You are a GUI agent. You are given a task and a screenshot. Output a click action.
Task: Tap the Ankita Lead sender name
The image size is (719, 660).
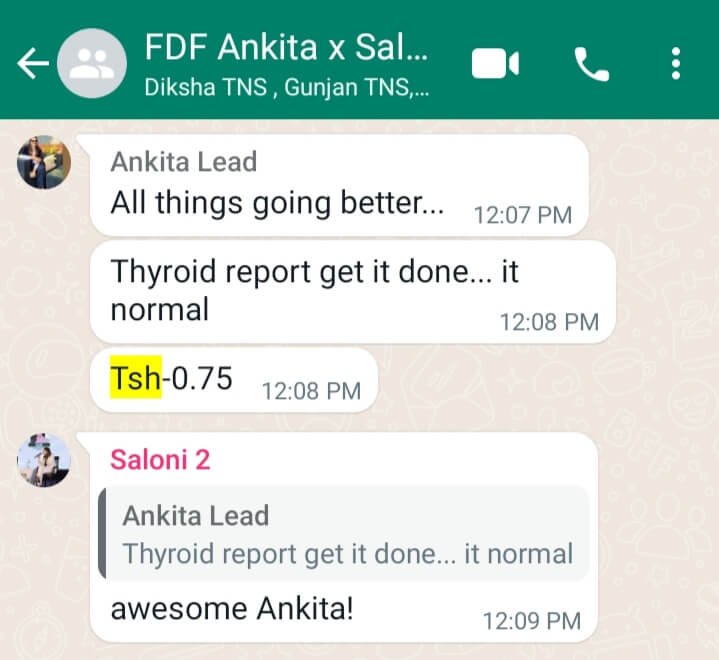[183, 162]
